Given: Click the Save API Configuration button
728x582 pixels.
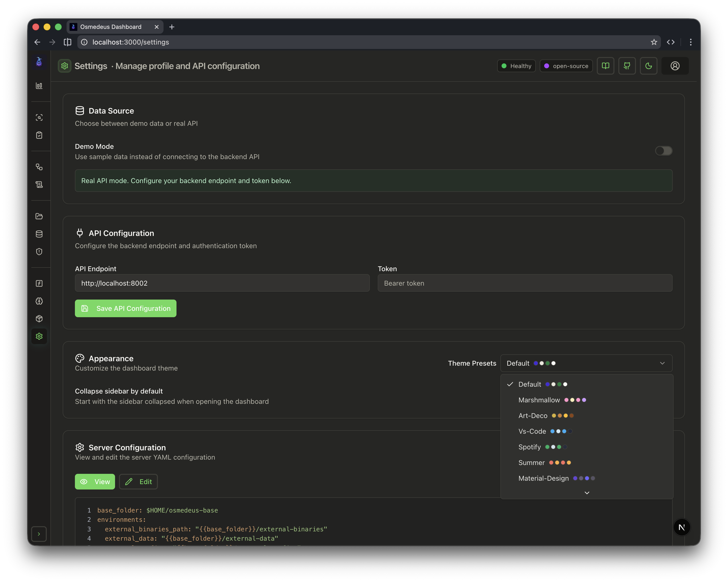Looking at the screenshot, I should [x=125, y=308].
